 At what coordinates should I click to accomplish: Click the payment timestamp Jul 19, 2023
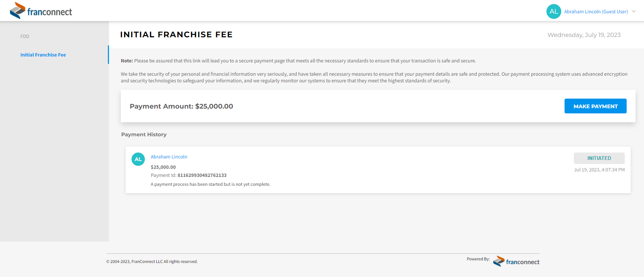pos(599,170)
